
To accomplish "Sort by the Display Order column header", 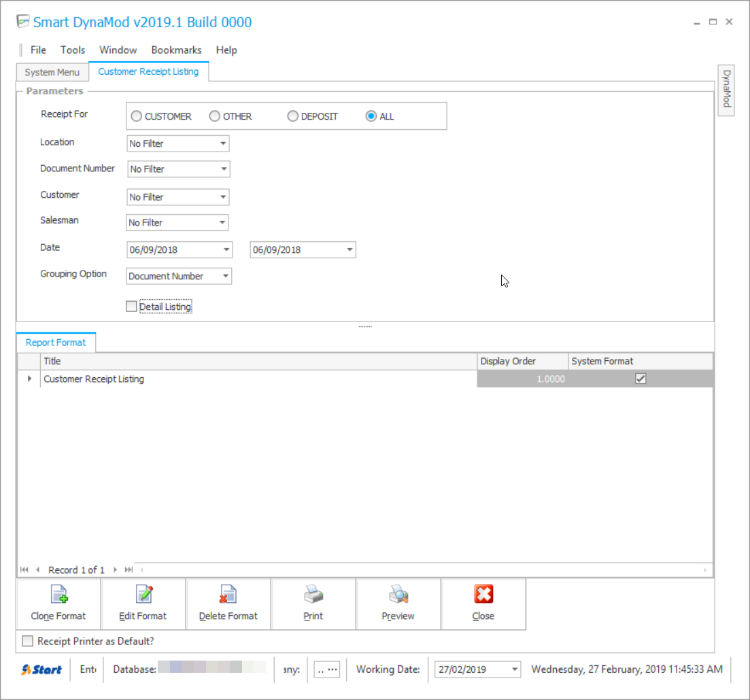I will pyautogui.click(x=522, y=361).
